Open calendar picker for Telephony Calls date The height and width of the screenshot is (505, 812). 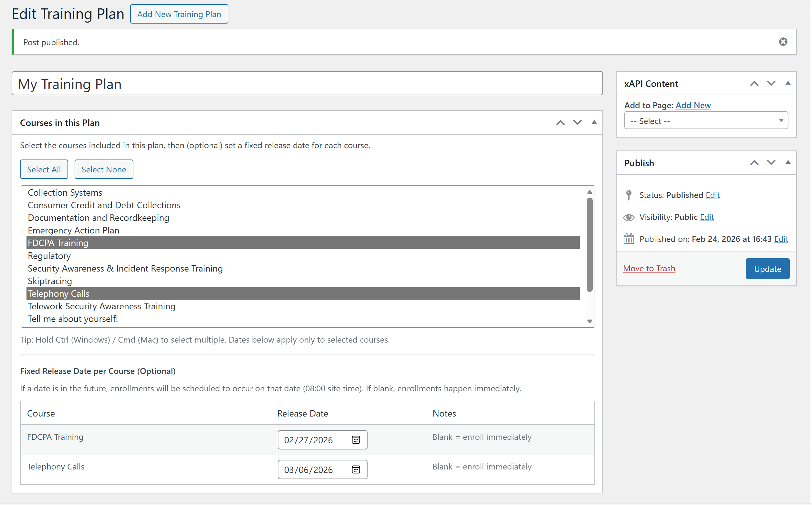356,469
